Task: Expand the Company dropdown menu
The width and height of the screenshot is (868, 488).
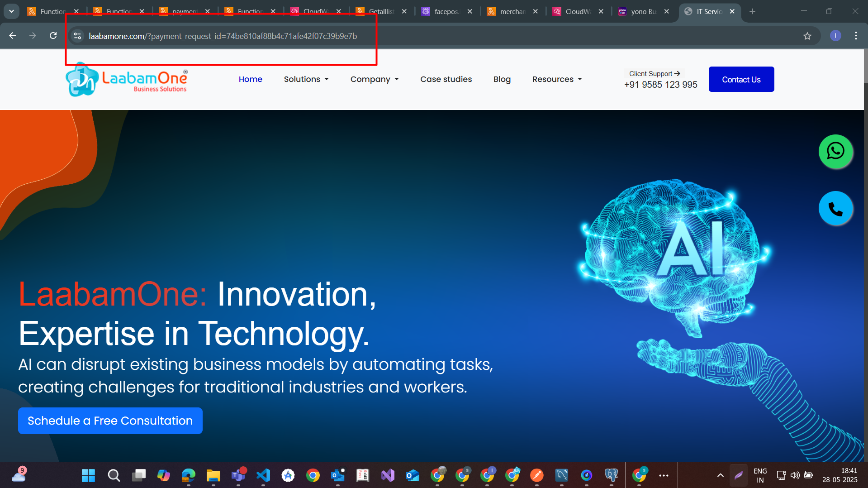Action: tap(375, 79)
